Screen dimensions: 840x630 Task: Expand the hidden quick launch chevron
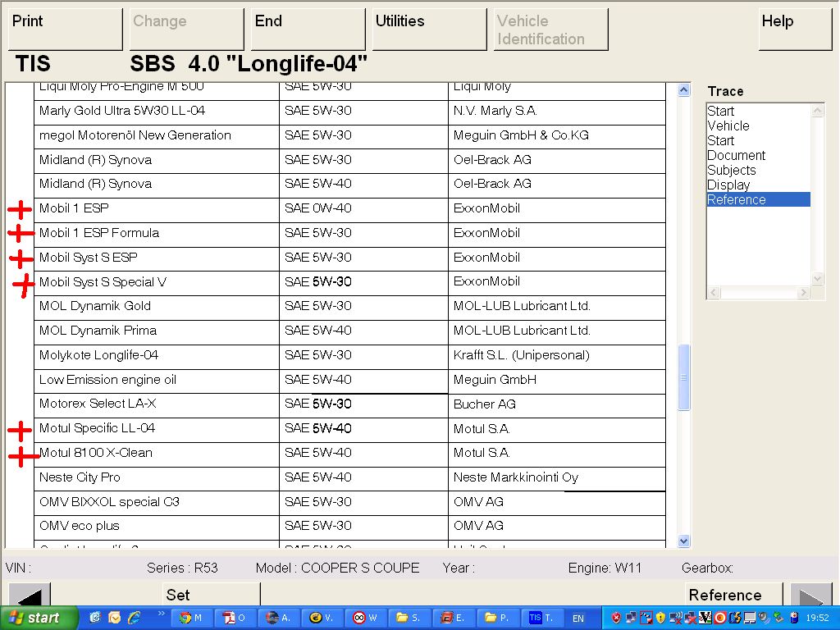click(161, 614)
